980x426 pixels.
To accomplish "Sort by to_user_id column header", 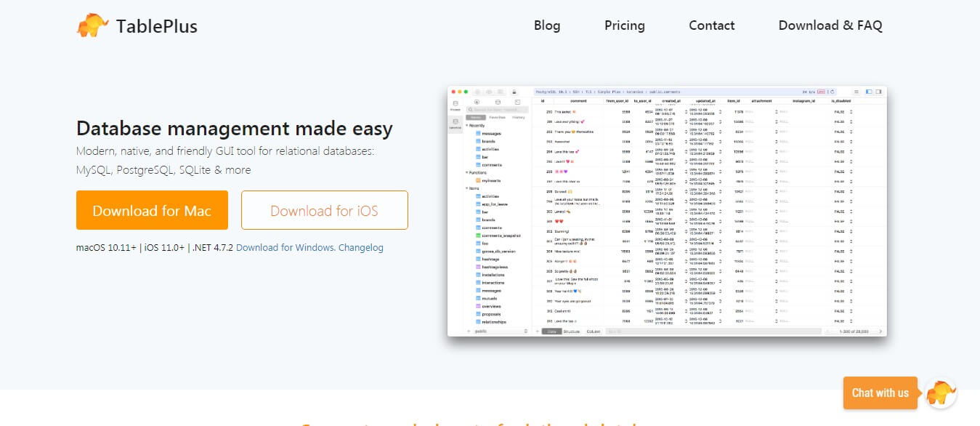I will point(642,101).
